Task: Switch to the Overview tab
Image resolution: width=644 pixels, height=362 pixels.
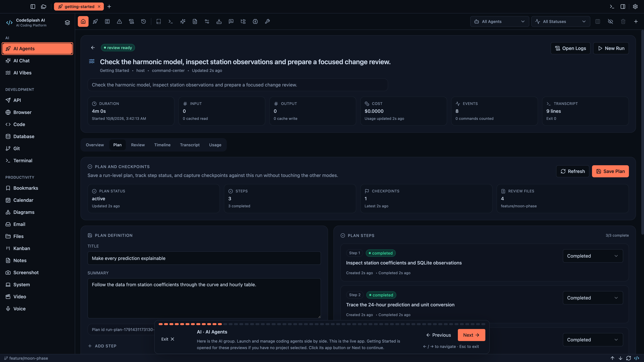Action: click(95, 145)
